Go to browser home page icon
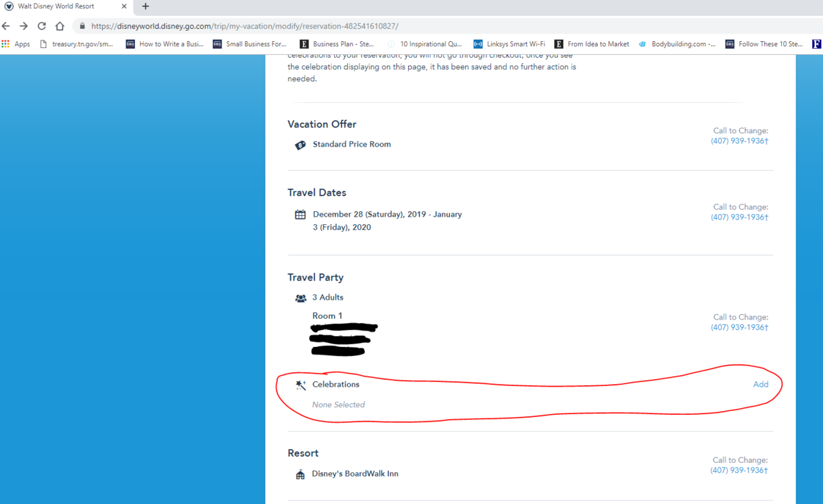 click(60, 26)
